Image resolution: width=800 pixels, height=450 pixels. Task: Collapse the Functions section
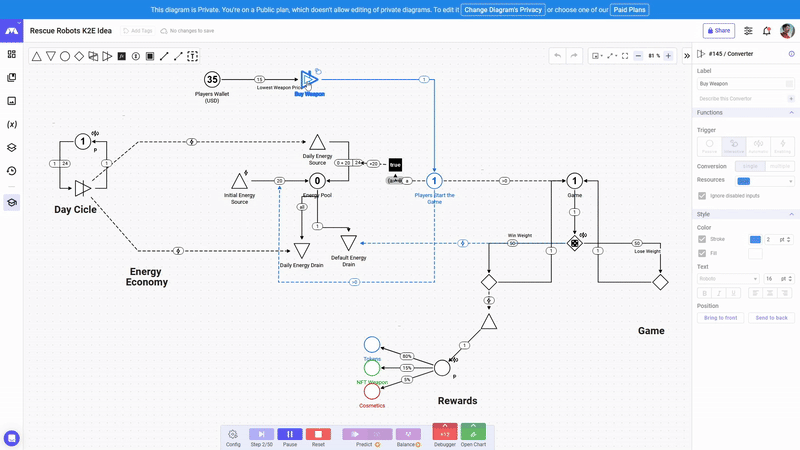pyautogui.click(x=791, y=112)
